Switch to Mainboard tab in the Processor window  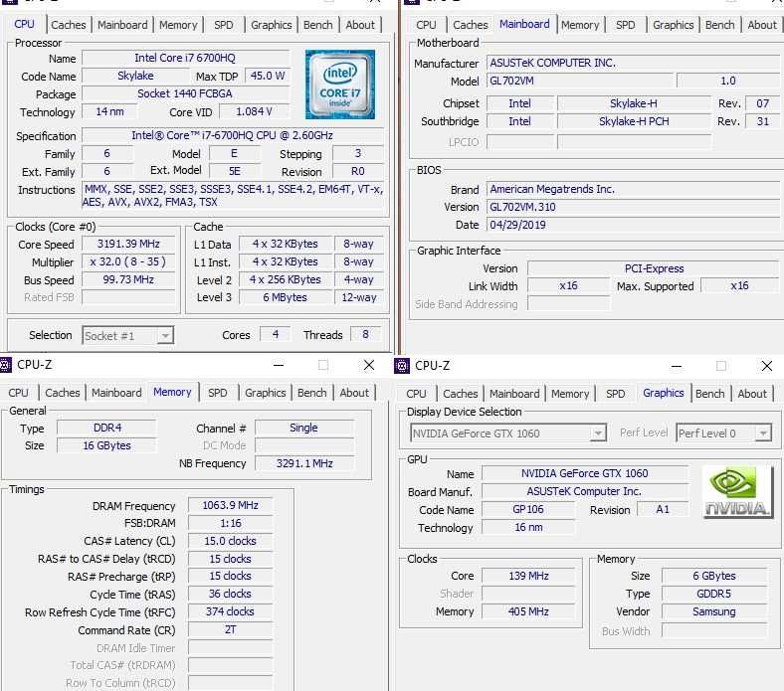point(122,25)
